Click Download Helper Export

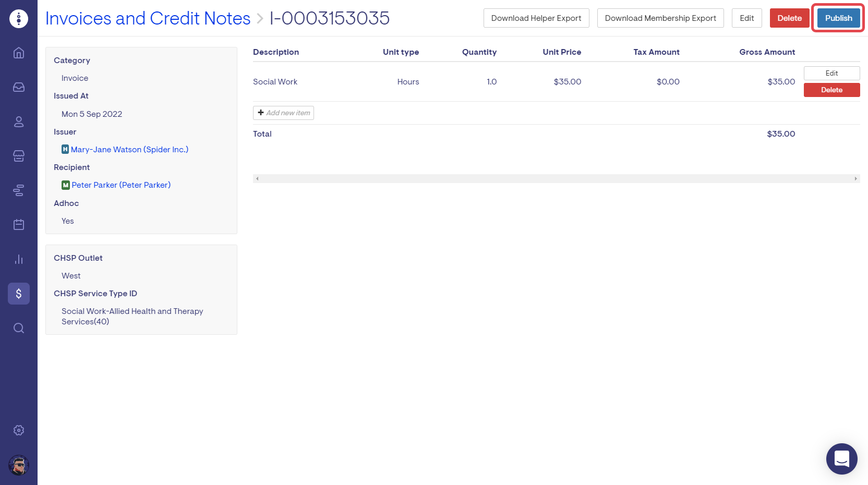[x=536, y=18]
